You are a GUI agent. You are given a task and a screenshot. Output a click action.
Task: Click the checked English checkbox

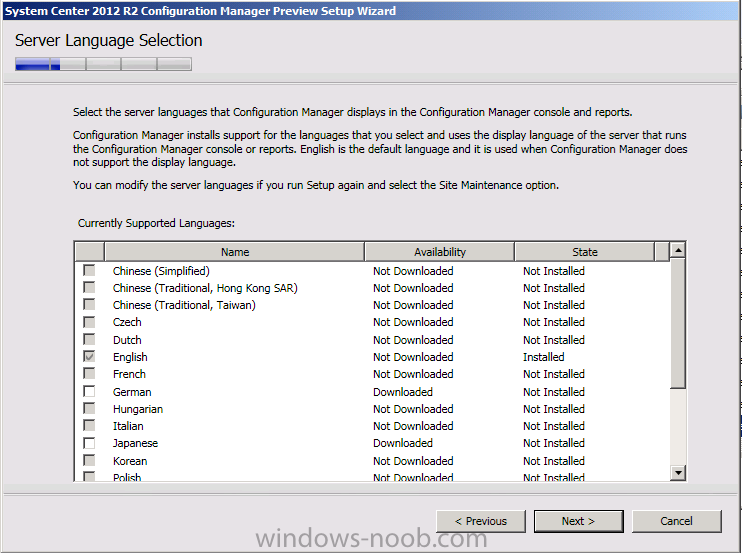(89, 357)
